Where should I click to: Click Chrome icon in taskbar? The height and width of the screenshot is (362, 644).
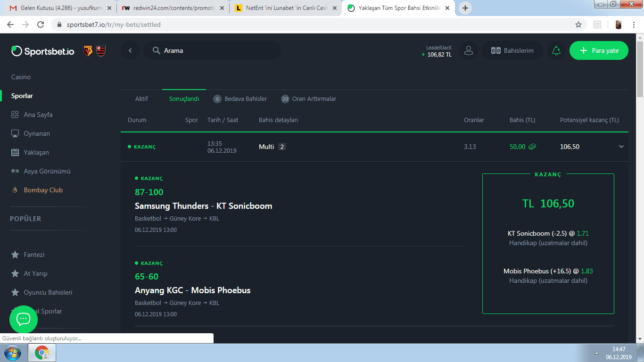(x=42, y=353)
